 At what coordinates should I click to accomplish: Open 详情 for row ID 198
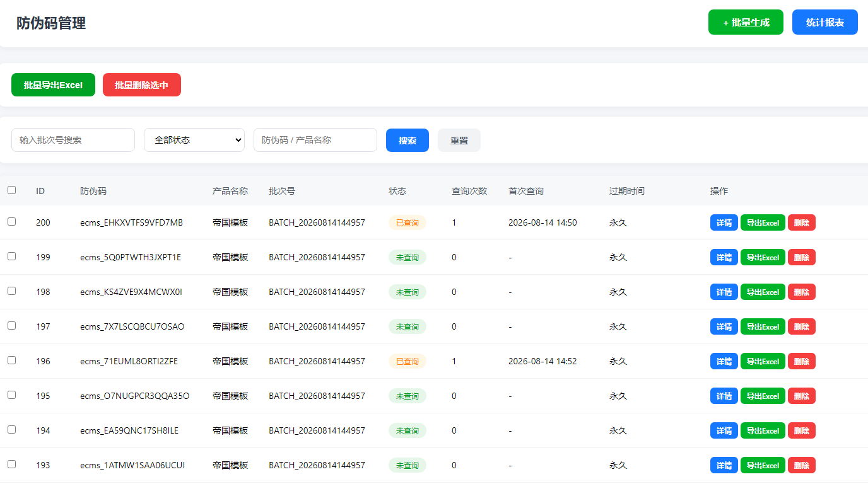point(724,292)
